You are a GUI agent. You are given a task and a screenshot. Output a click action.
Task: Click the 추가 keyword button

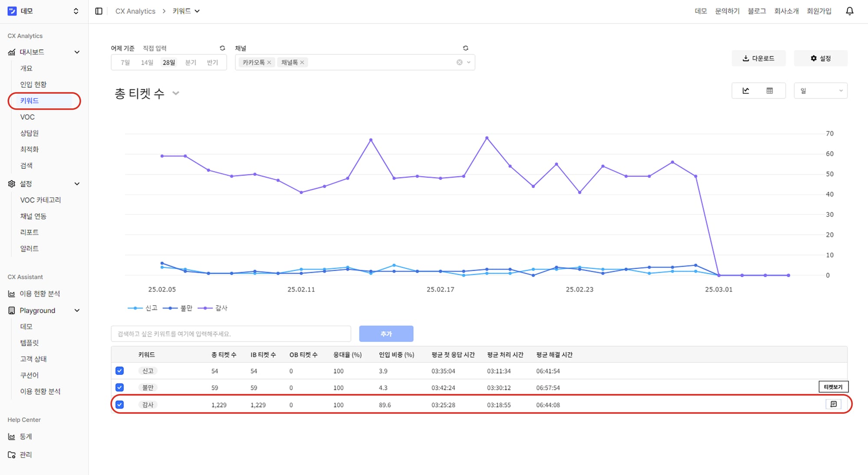coord(386,334)
